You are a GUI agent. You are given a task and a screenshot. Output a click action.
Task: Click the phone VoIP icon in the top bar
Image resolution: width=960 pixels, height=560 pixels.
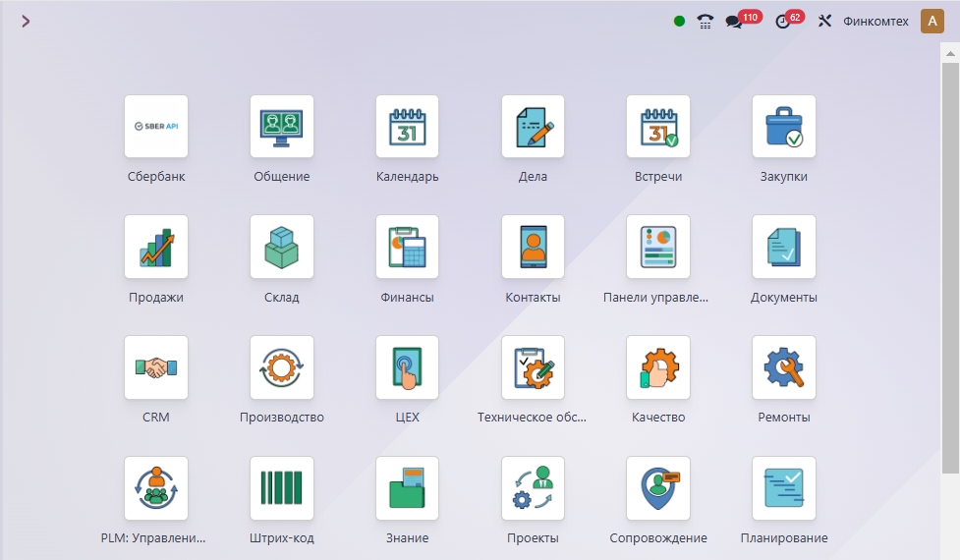(705, 22)
